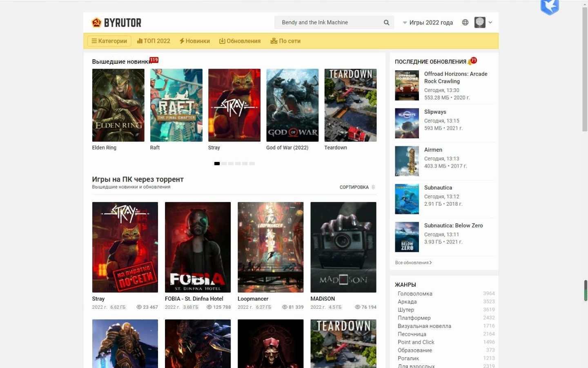Select the Шутер genre
This screenshot has width=588, height=368.
406,310
